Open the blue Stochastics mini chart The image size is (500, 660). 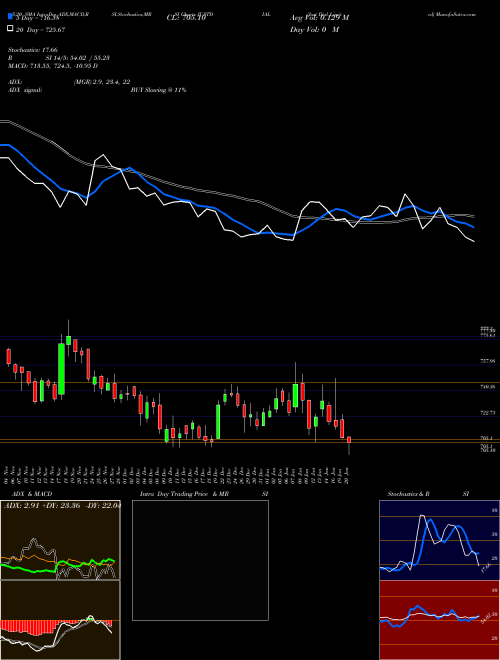pos(439,540)
